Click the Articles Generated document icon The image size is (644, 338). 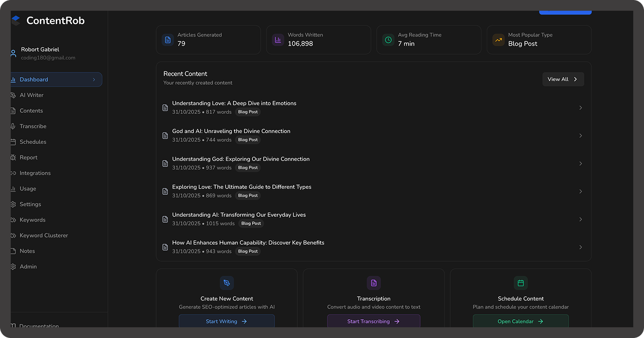click(x=167, y=40)
